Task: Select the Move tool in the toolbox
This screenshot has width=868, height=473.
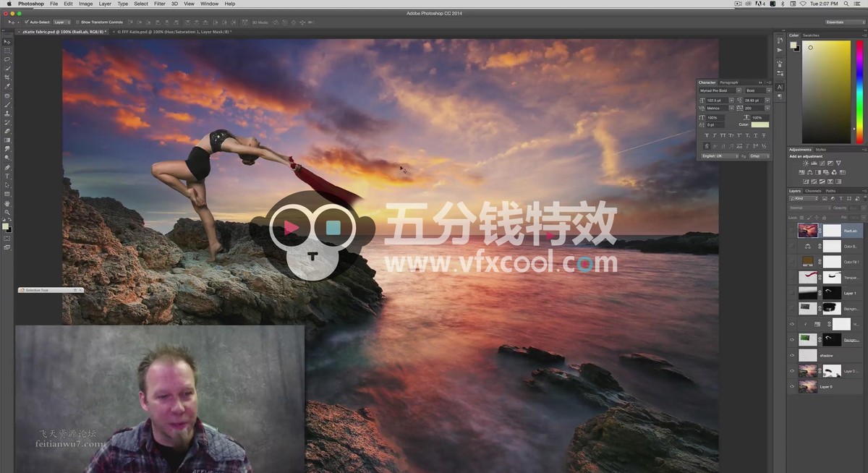Action: [x=7, y=42]
